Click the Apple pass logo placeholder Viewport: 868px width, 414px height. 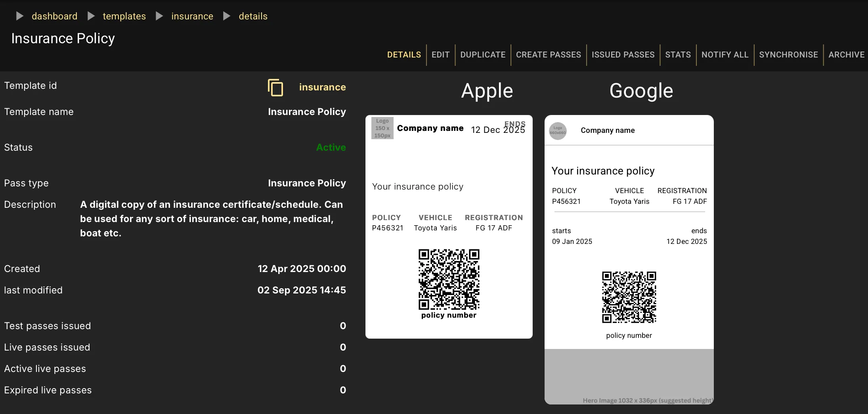pyautogui.click(x=382, y=128)
